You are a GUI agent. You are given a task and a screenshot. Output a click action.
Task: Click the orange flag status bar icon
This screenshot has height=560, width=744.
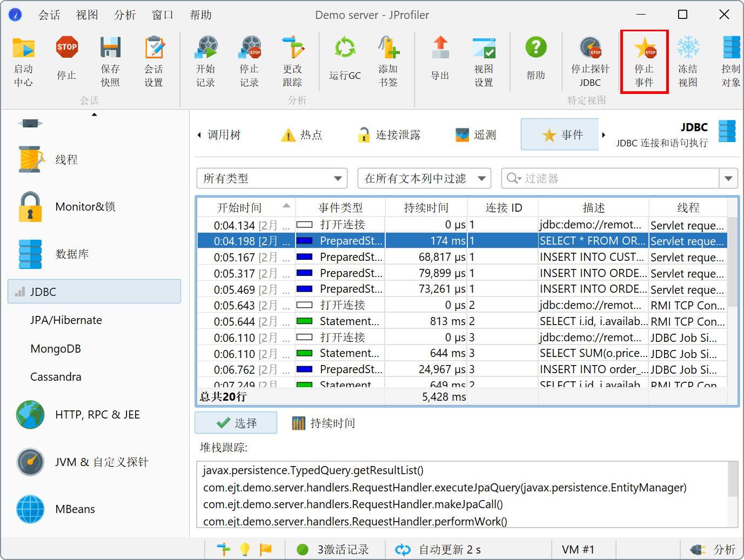(266, 550)
